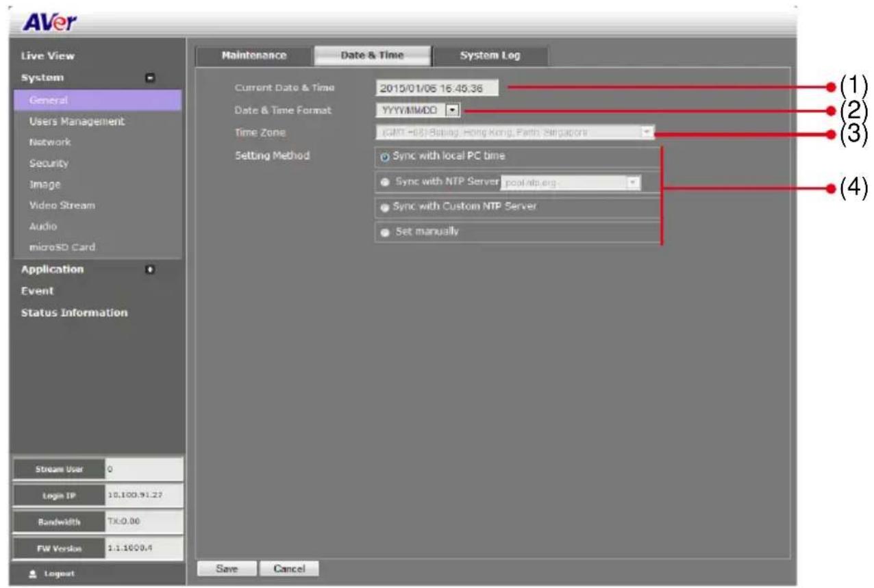Select Sync with Custom NTP Server

pos(385,207)
